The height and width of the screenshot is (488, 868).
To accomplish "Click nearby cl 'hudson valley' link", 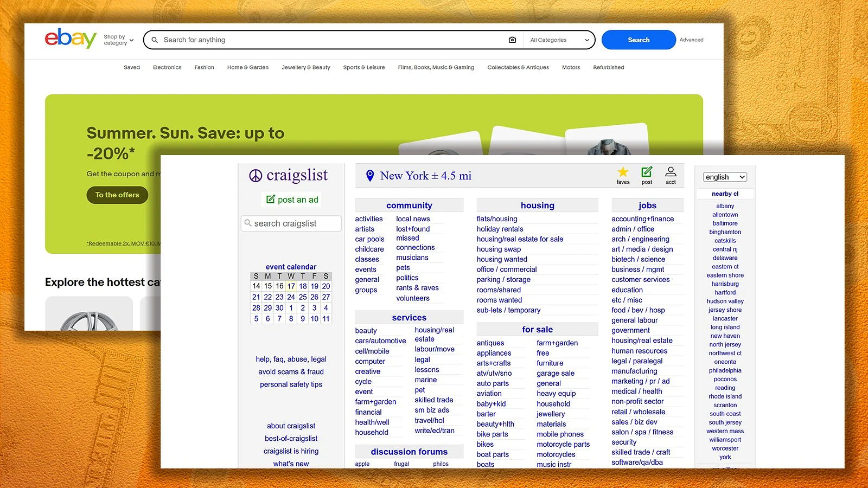I will (x=725, y=301).
